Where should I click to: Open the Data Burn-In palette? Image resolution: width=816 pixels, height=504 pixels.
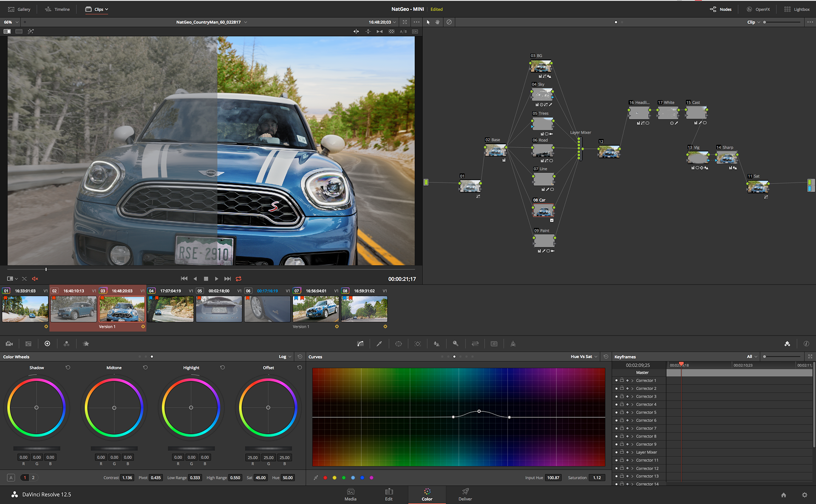513,344
